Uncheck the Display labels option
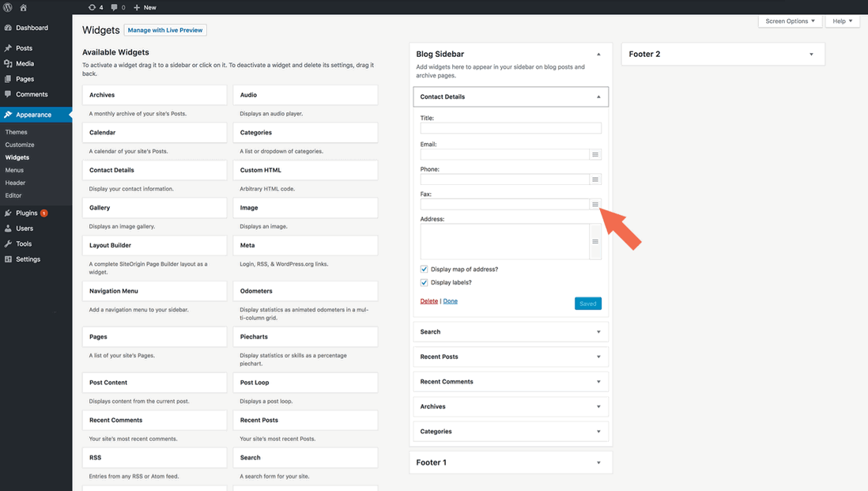Screen dimensions: 868x491 [x=424, y=282]
